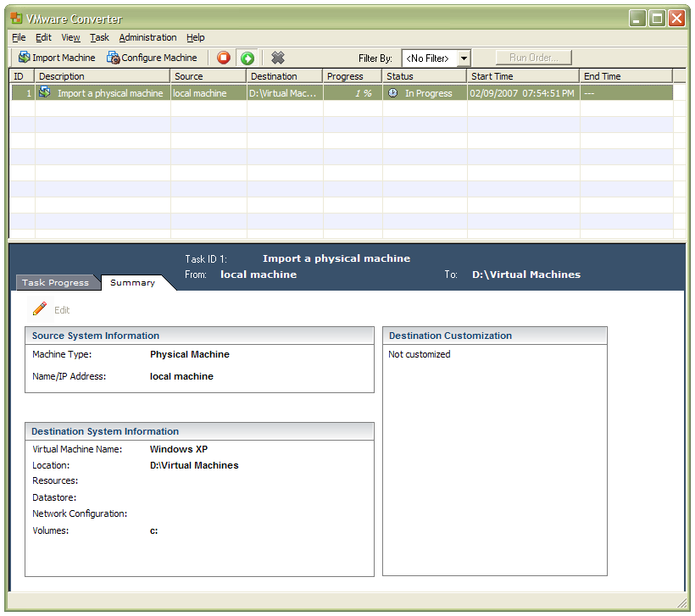The width and height of the screenshot is (695, 616).
Task: Open the Administration menu
Action: tap(147, 37)
